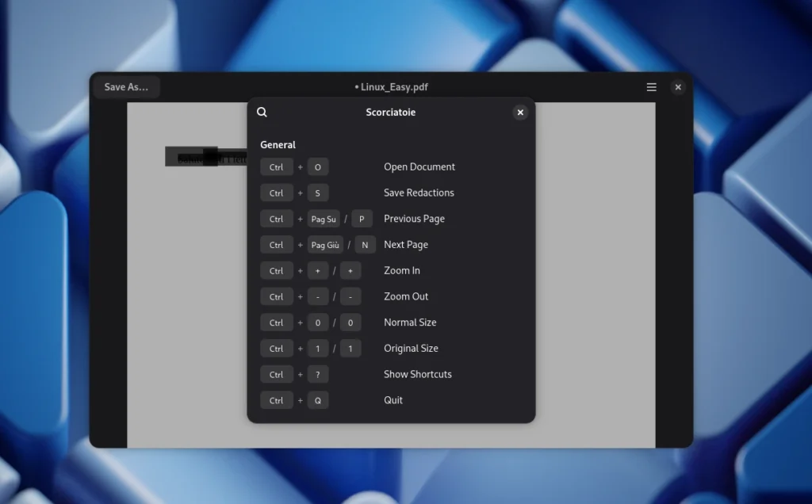This screenshot has width=812, height=504.
Task: Click the Pag Giù key cap
Action: (325, 245)
